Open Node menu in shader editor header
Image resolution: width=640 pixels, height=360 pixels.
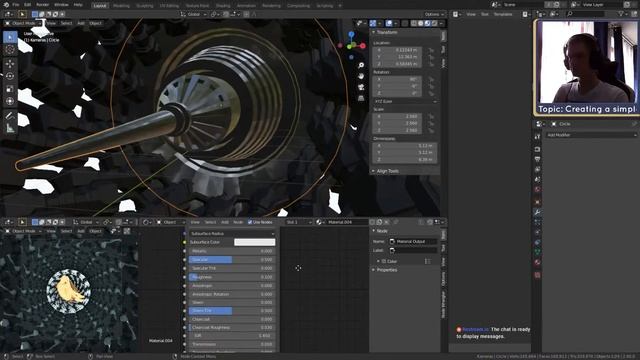tap(238, 222)
